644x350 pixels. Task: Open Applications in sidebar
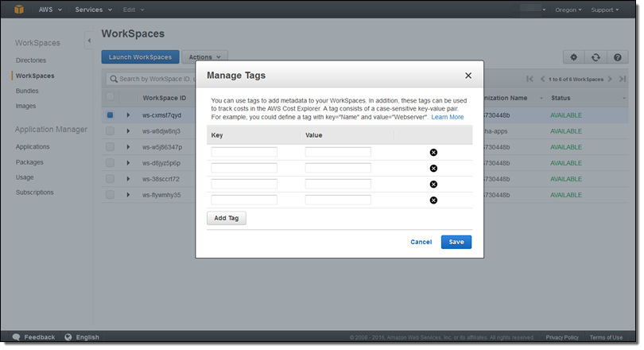click(33, 146)
